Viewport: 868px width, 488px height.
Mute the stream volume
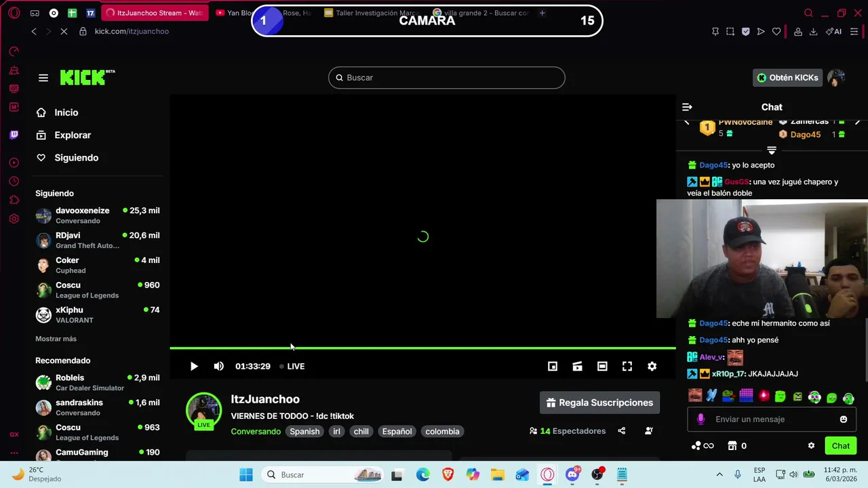[x=218, y=366]
